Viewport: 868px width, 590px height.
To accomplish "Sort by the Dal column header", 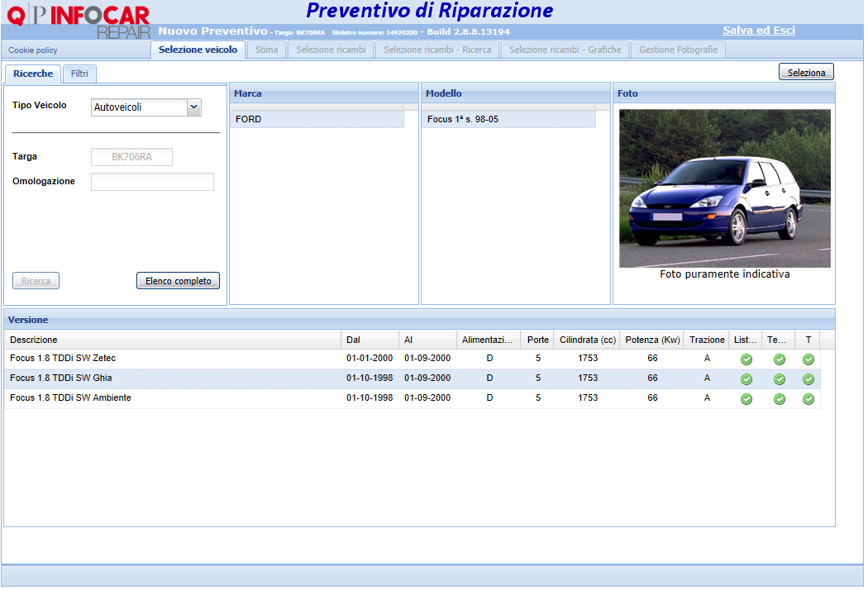I will coord(370,340).
